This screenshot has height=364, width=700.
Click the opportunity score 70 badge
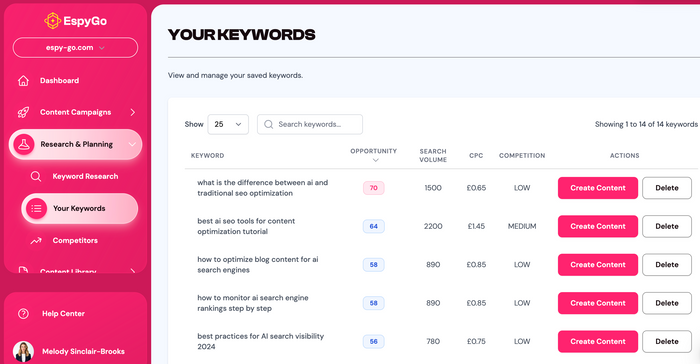coord(374,188)
